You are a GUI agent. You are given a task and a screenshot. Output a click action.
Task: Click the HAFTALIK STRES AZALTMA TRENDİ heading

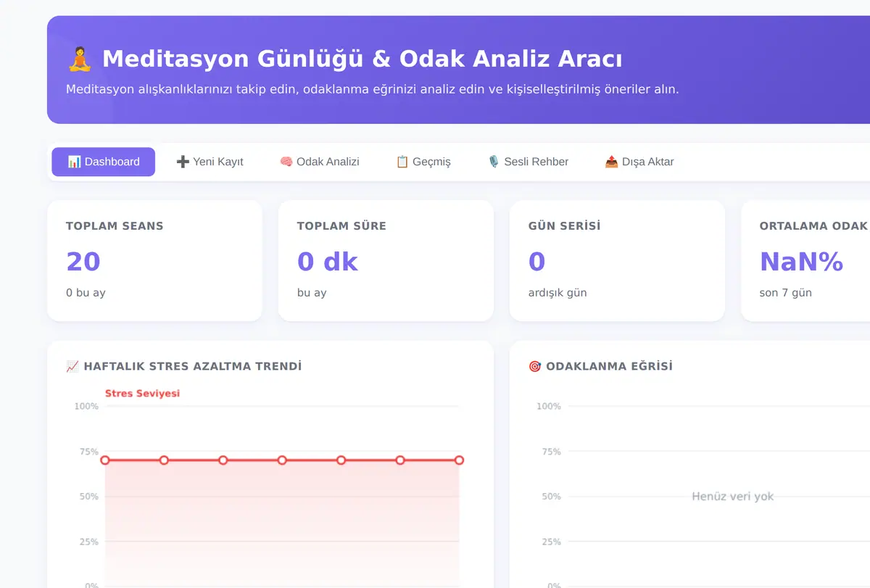click(193, 367)
